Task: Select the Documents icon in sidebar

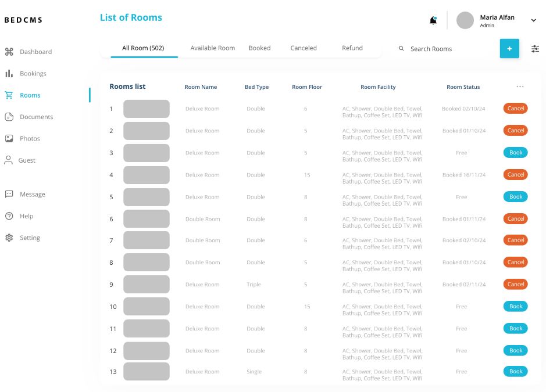Action: 9,117
